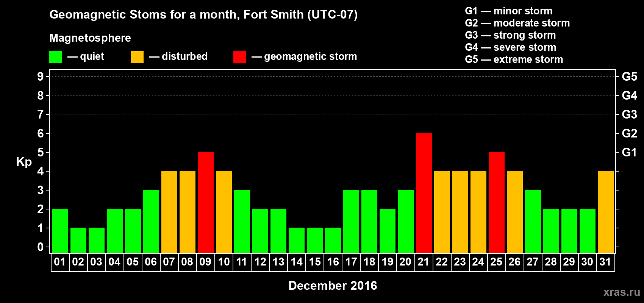Click date label 25 on the axis
The width and height of the screenshot is (644, 303).
tap(496, 262)
